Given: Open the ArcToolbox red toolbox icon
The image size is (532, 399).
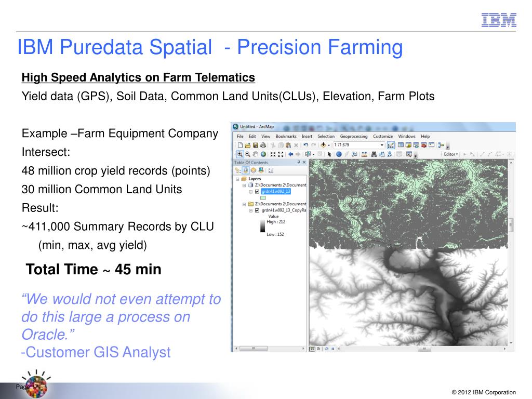Looking at the screenshot, I should [x=424, y=145].
